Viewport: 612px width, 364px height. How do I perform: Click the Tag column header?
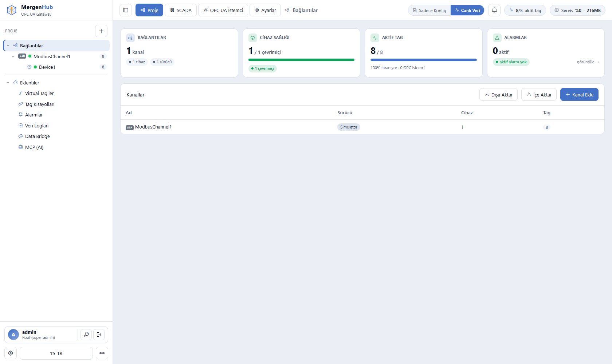click(546, 113)
